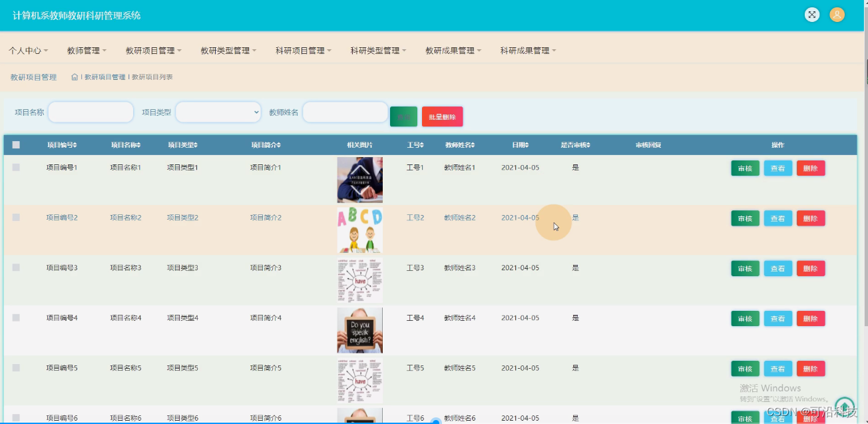This screenshot has height=424, width=868.
Task: Expand the 教研项目管理 menu
Action: point(153,51)
